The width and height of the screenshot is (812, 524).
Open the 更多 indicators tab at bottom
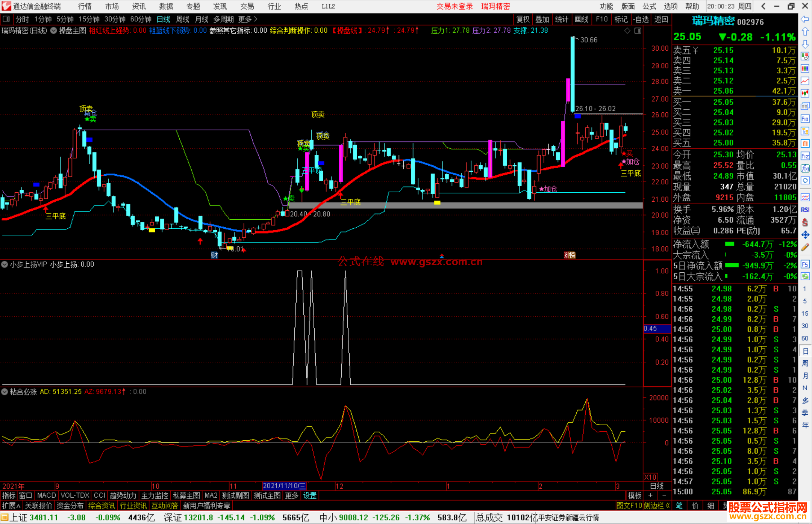click(292, 495)
